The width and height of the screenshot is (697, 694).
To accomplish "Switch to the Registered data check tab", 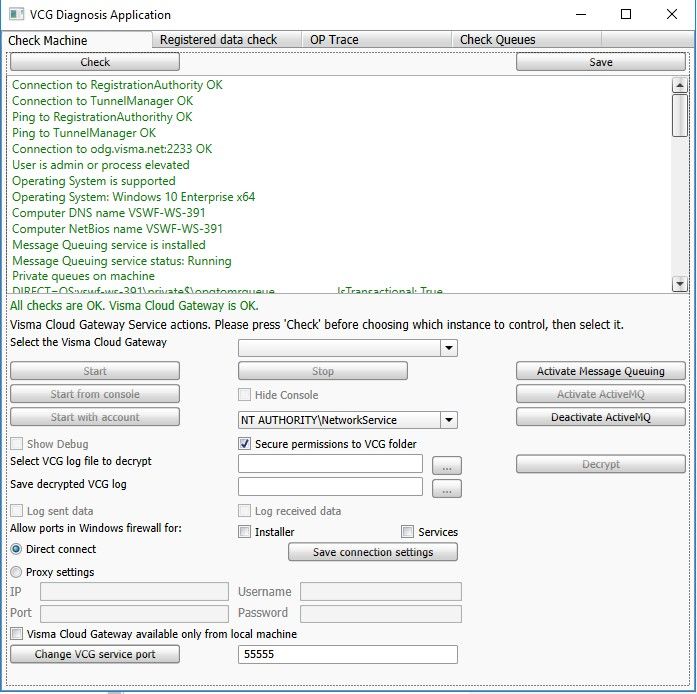I will [226, 40].
